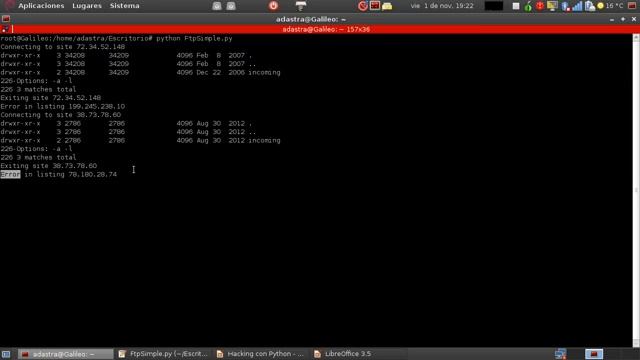Click the red circular blocked icon in panel
This screenshot has width=640, height=360.
[x=362, y=6]
